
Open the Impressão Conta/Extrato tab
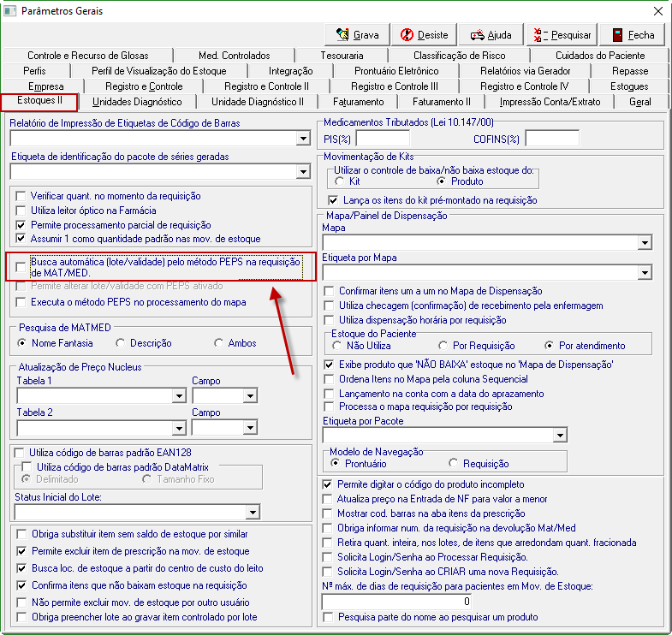(x=550, y=102)
